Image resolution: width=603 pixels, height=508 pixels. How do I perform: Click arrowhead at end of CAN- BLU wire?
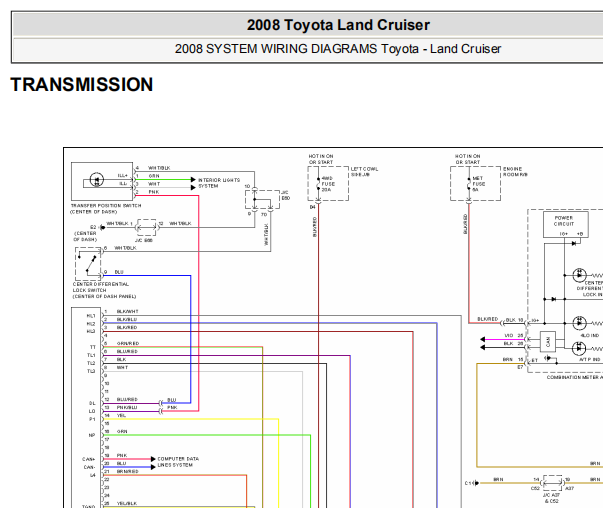(x=153, y=467)
